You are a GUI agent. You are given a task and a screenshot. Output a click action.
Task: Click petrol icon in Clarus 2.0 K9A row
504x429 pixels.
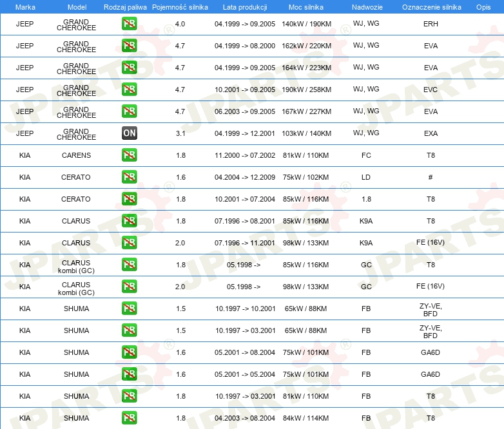click(129, 243)
